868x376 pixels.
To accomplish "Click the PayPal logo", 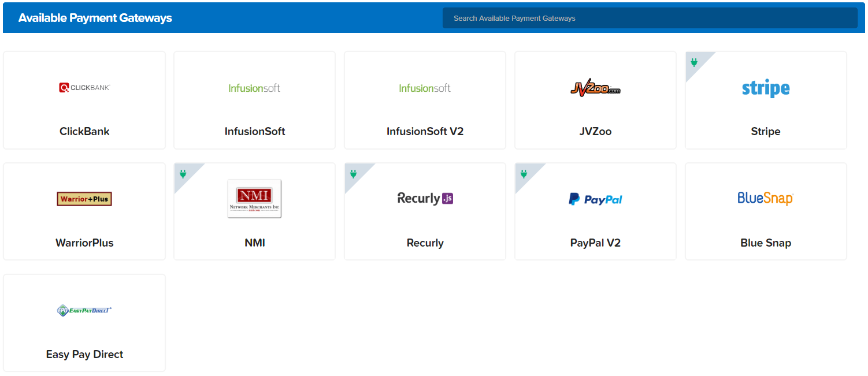I will pos(595,199).
